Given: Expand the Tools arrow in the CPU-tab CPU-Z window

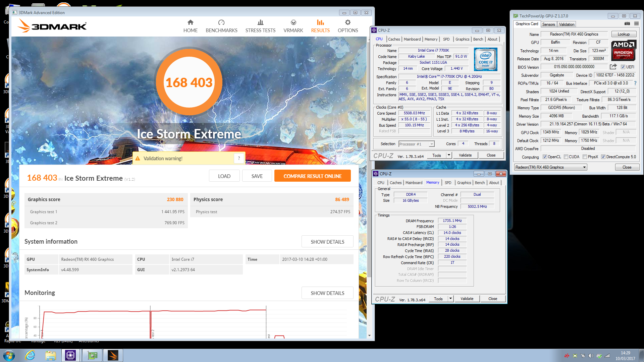Looking at the screenshot, I should tap(449, 155).
